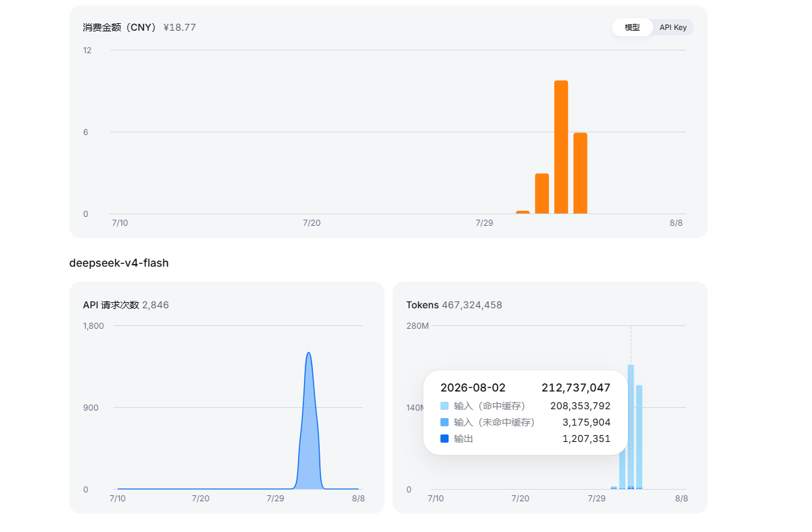The image size is (812, 532).
Task: Click the rightmost light-blue Tokens bar
Action: 639,437
